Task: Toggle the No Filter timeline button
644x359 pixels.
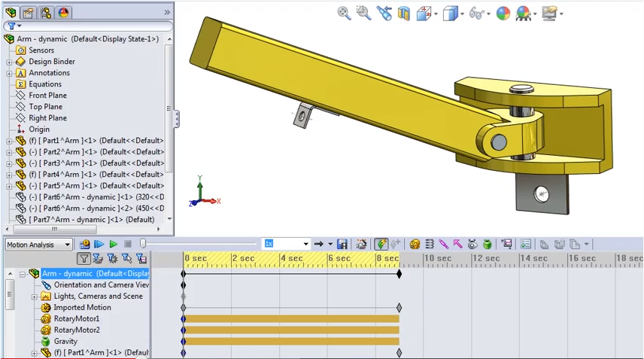Action: click(x=84, y=258)
